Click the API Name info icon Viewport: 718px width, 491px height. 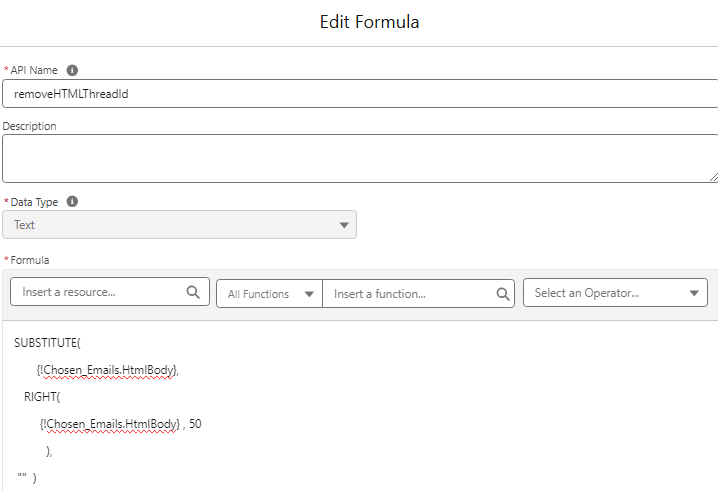[72, 70]
